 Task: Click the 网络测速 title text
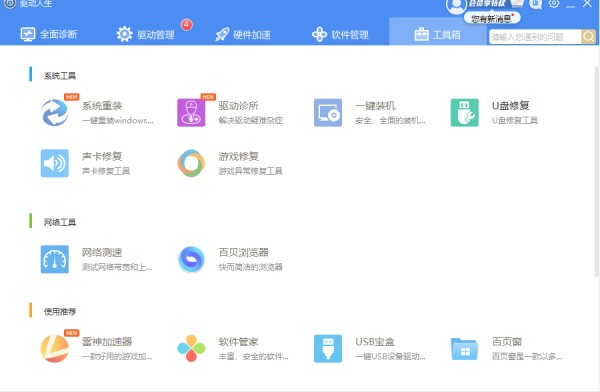click(102, 252)
